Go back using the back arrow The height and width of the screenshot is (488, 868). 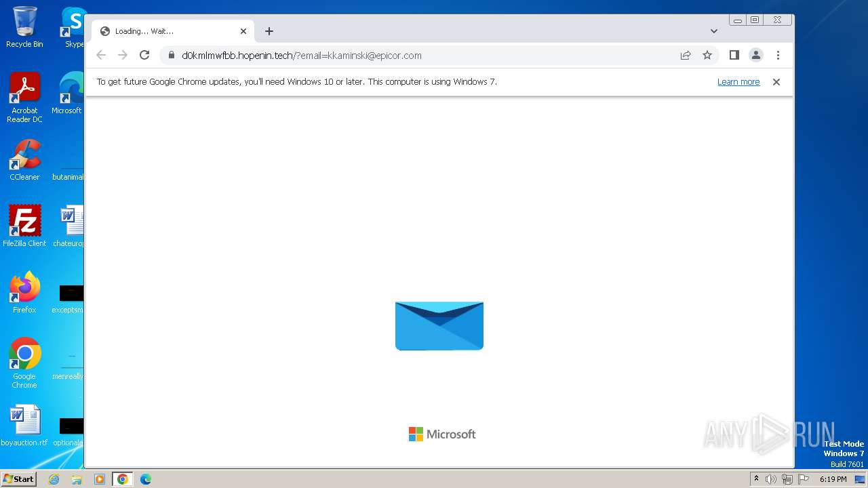tap(101, 56)
